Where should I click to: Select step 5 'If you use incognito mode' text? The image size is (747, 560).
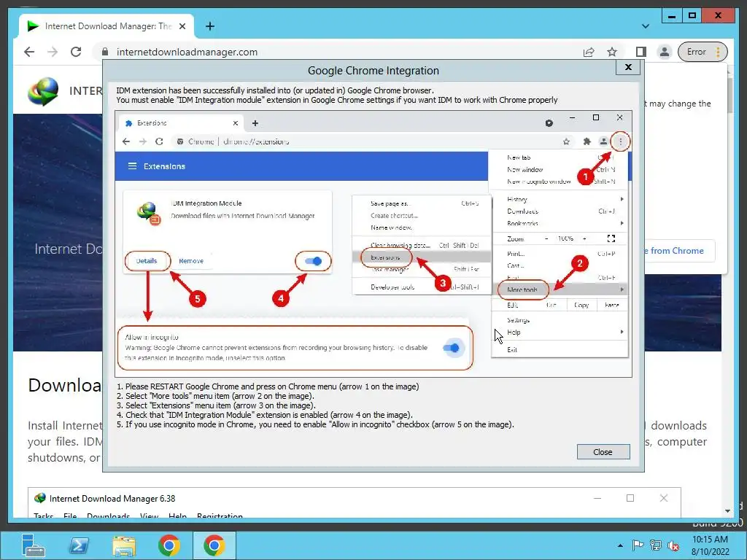pos(315,425)
